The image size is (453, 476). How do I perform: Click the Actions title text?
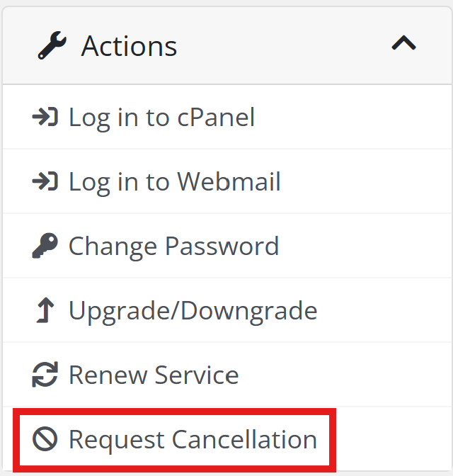[x=129, y=46]
